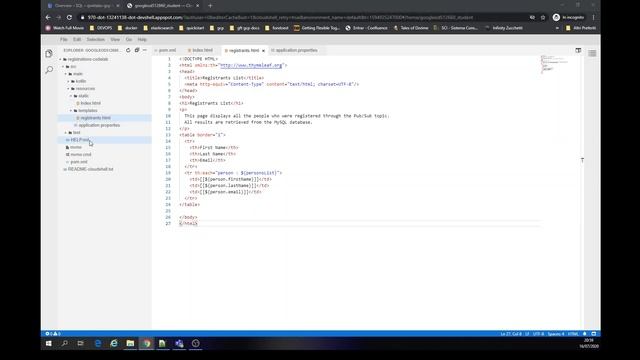Open mvnw.cmd in file tree
The image size is (640, 360).
pyautogui.click(x=80, y=155)
